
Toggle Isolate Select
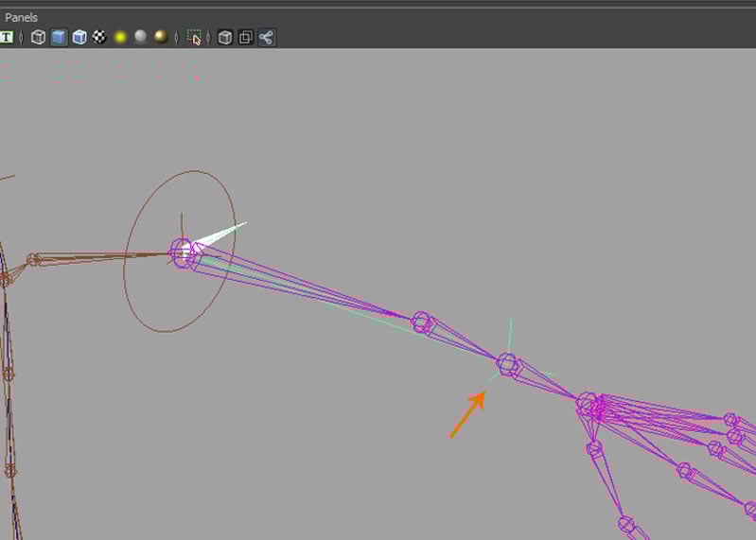click(194, 38)
